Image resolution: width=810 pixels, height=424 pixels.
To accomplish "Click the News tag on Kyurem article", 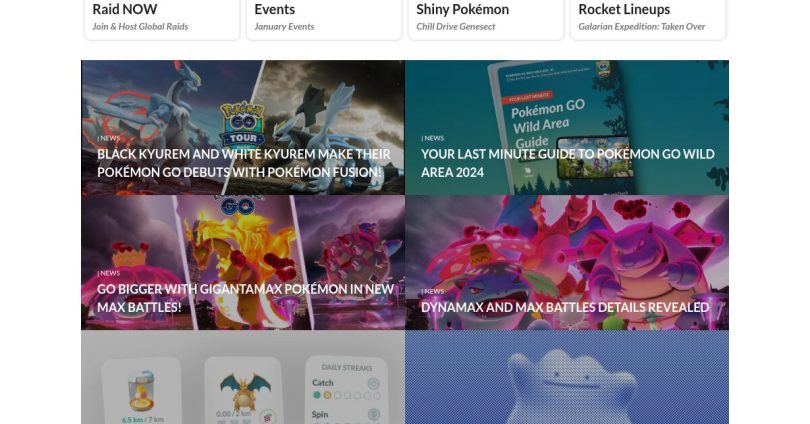I will point(108,138).
